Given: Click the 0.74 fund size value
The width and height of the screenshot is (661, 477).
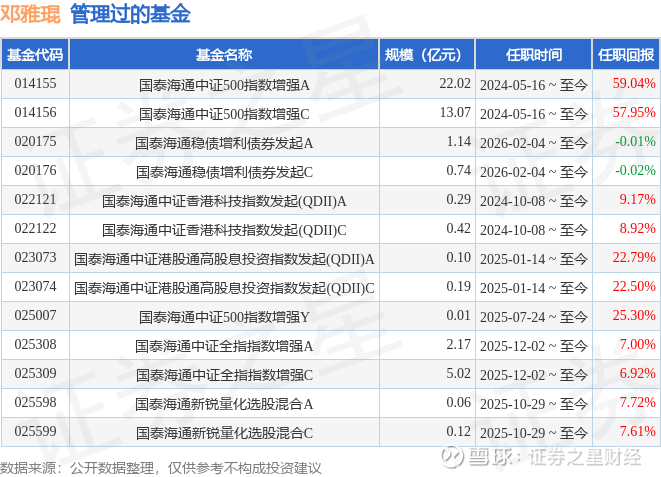Looking at the screenshot, I should (x=459, y=171).
